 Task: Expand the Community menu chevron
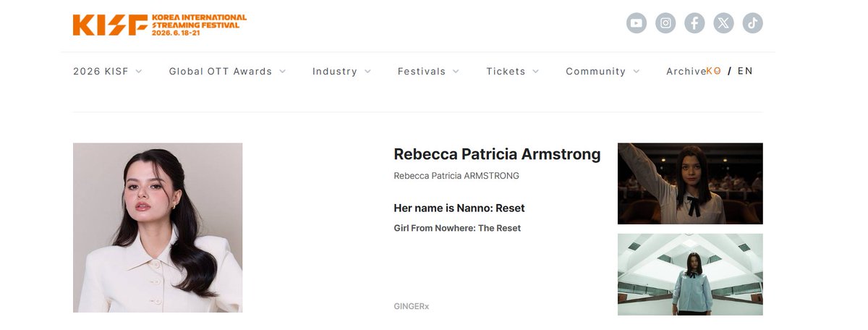coord(636,71)
